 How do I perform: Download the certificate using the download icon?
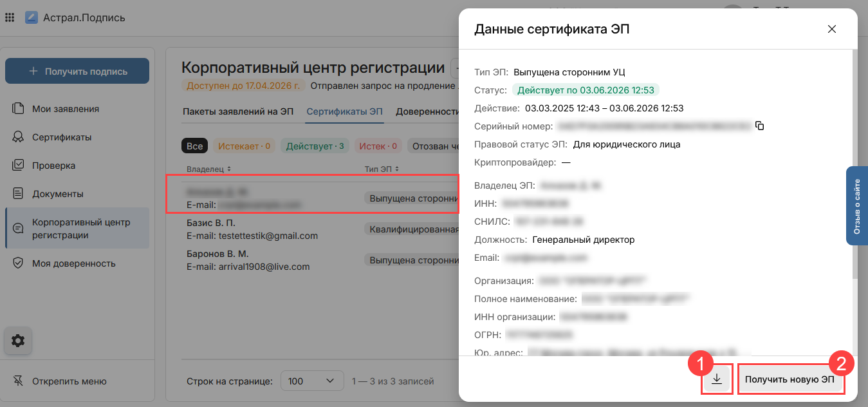coord(717,379)
